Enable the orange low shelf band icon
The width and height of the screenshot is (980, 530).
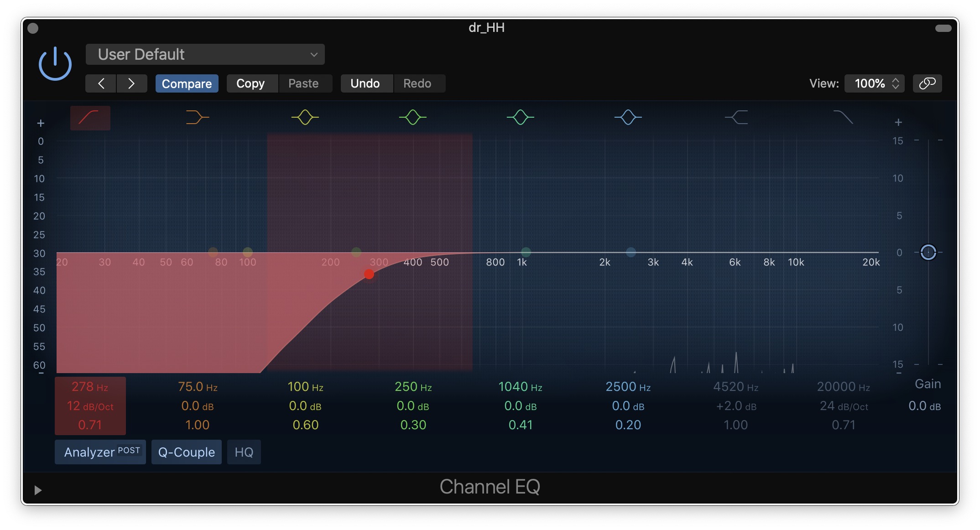point(197,118)
